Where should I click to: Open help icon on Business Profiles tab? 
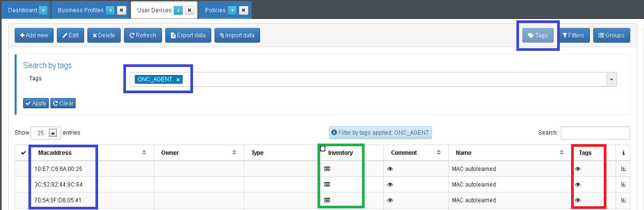(110, 10)
